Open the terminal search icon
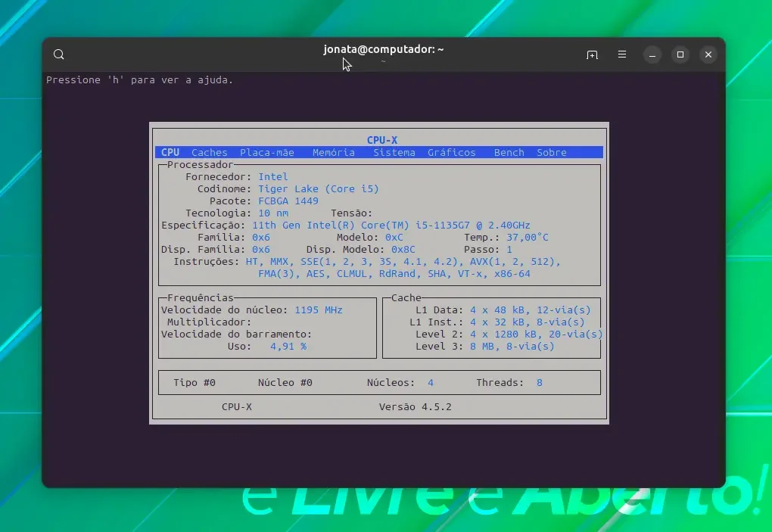Screen dimensions: 772x532 [x=58, y=54]
